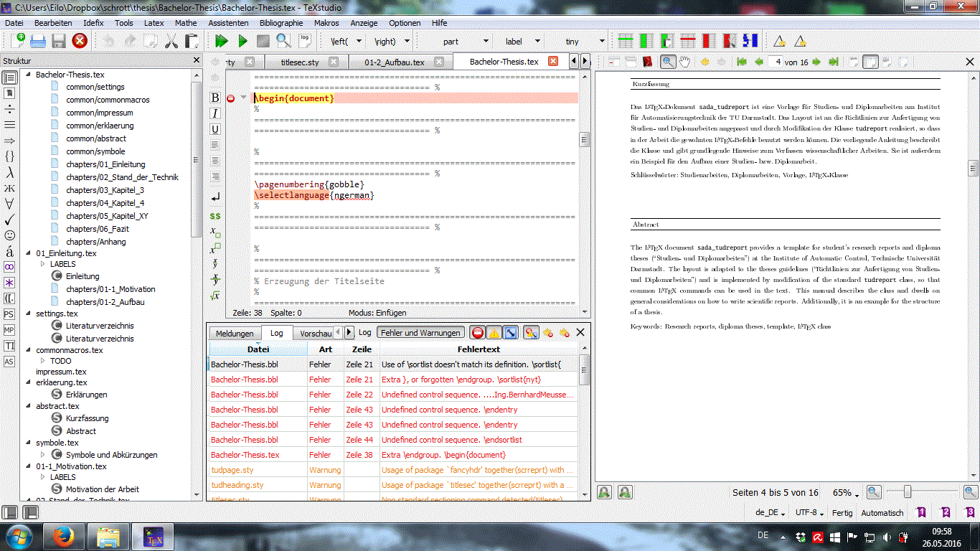980x551 pixels.
Task: Expand the TODO node under commonmacros.tex
Action: [43, 361]
